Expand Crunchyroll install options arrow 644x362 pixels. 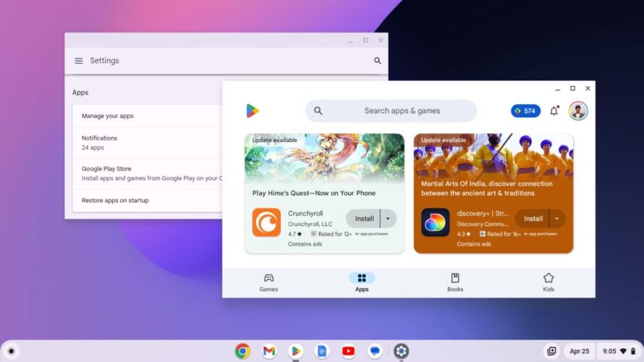[x=388, y=219]
